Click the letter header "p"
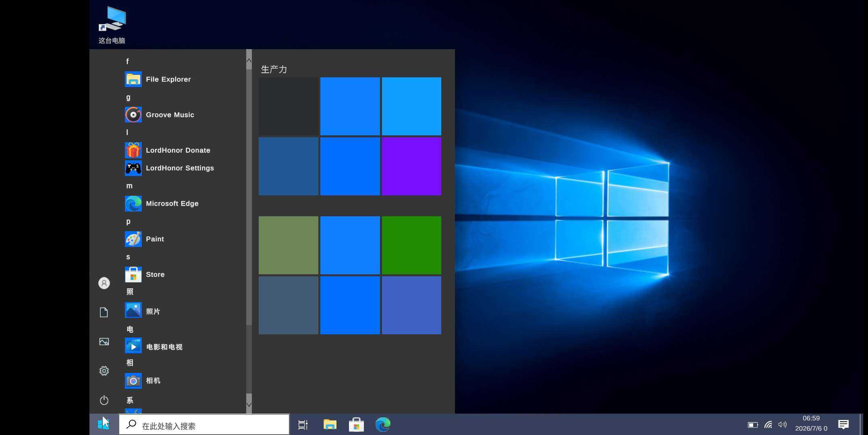Viewport: 868px width, 435px height. [x=128, y=222]
